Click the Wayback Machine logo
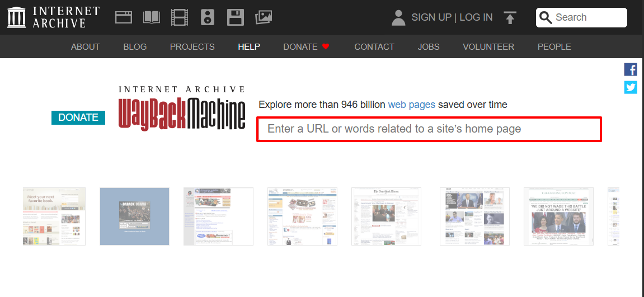644x297 pixels. [182, 108]
